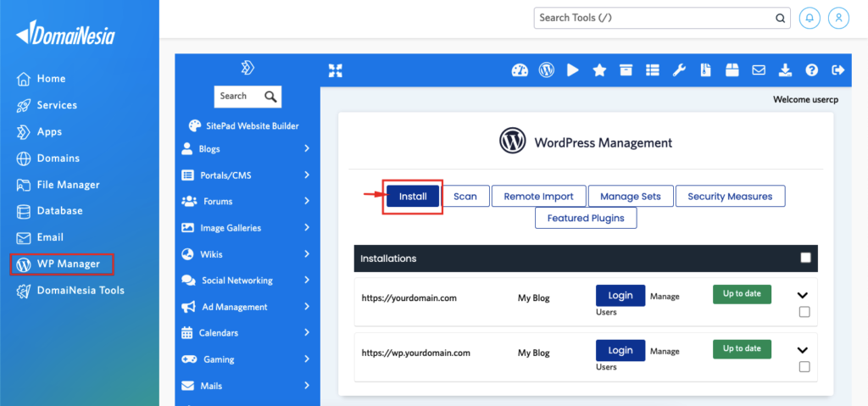The width and height of the screenshot is (868, 406).
Task: Click the magnifier in the Search Tools box
Action: pyautogui.click(x=780, y=18)
